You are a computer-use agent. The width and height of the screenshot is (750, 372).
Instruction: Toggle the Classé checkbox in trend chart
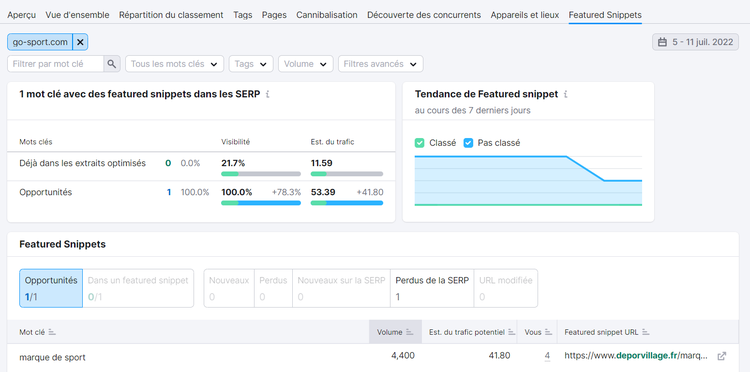point(419,143)
